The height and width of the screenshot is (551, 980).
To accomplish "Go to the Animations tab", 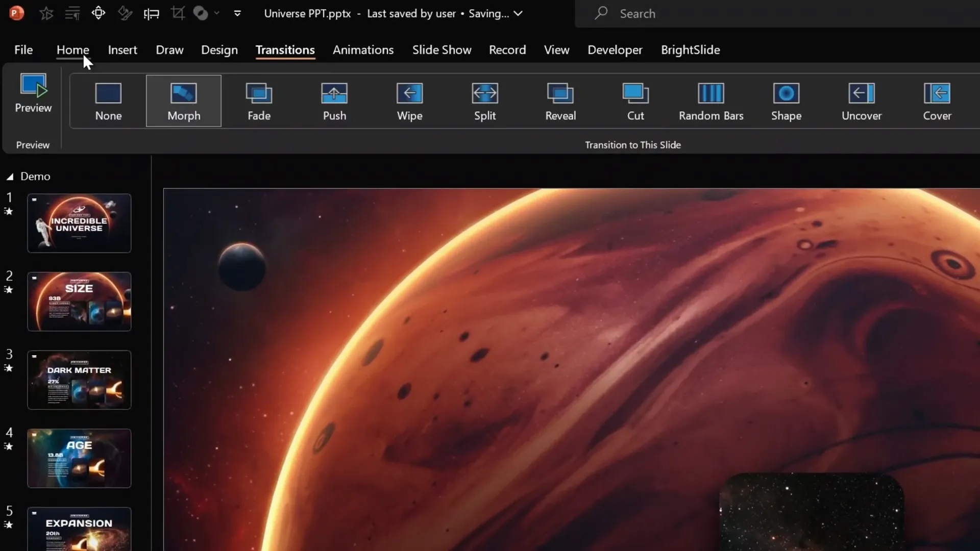I will pos(363,50).
